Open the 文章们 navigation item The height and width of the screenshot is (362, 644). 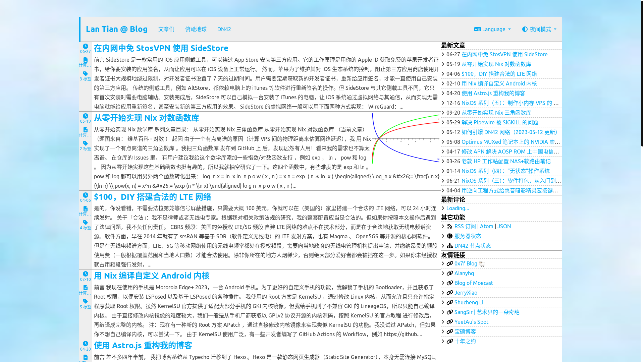coord(166,29)
